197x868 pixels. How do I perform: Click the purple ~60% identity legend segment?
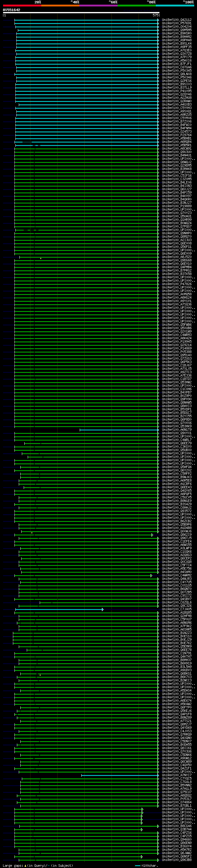click(x=98, y=6)
